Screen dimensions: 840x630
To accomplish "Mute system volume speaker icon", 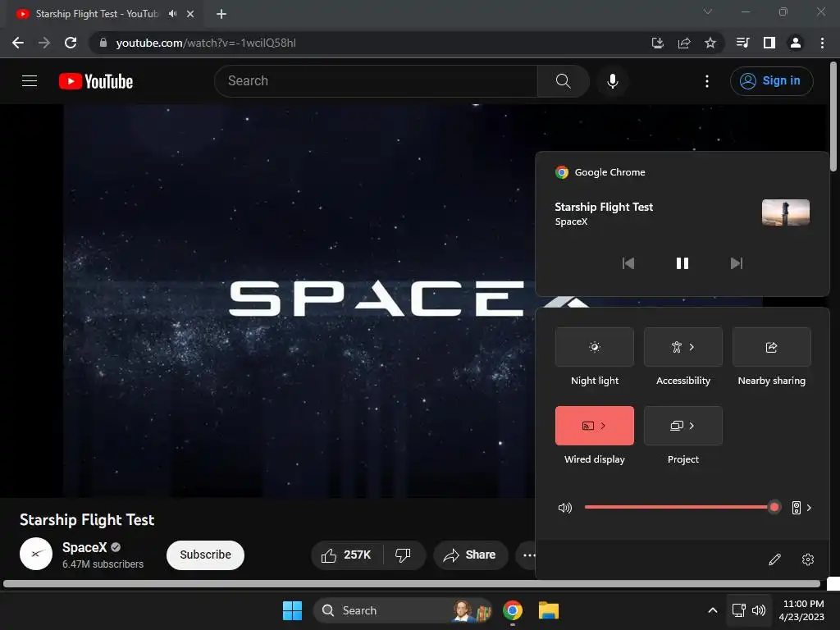I will click(565, 507).
